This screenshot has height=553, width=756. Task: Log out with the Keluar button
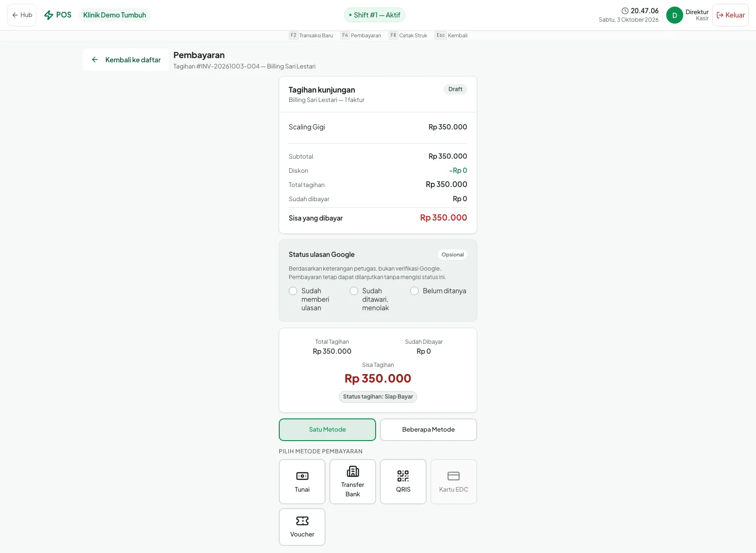[x=730, y=15]
